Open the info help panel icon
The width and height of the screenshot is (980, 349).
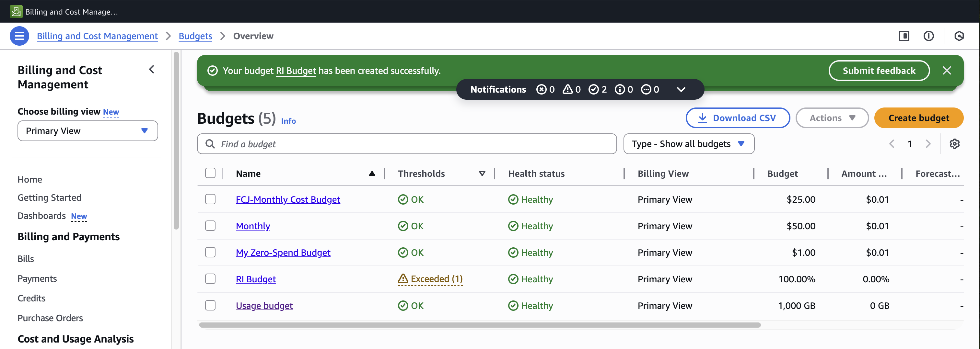point(928,36)
